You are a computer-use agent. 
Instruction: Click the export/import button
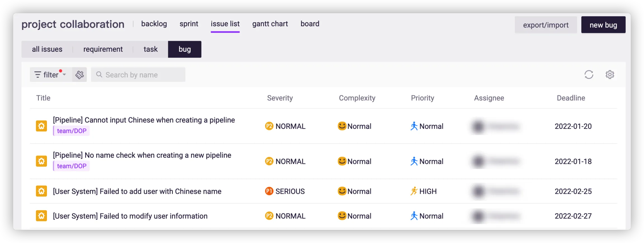click(546, 25)
